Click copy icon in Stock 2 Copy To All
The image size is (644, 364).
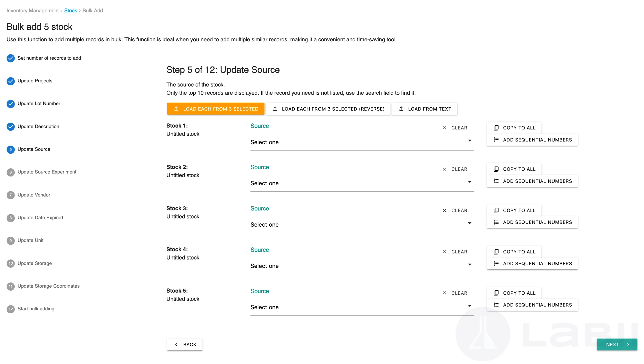pyautogui.click(x=496, y=169)
